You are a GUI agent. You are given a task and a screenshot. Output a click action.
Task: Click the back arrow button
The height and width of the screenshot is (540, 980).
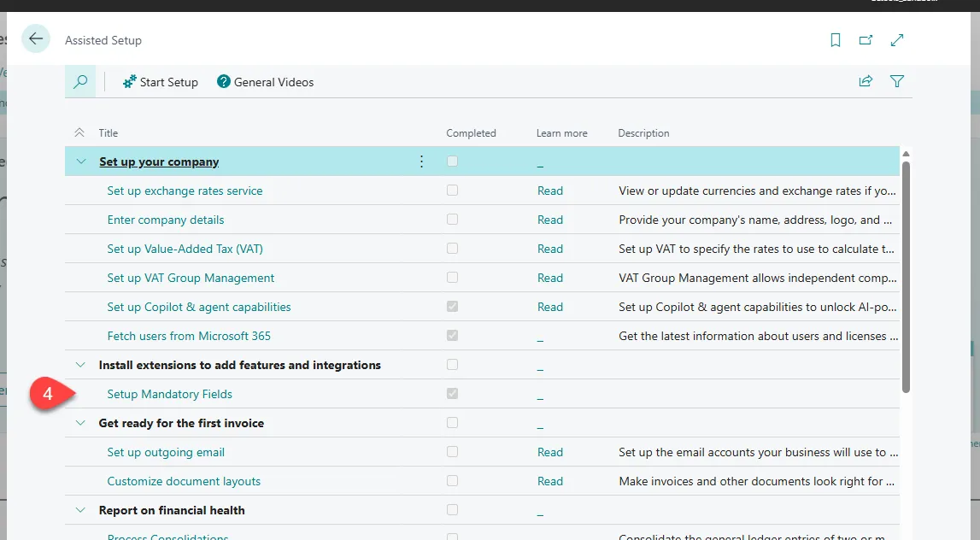tap(35, 39)
